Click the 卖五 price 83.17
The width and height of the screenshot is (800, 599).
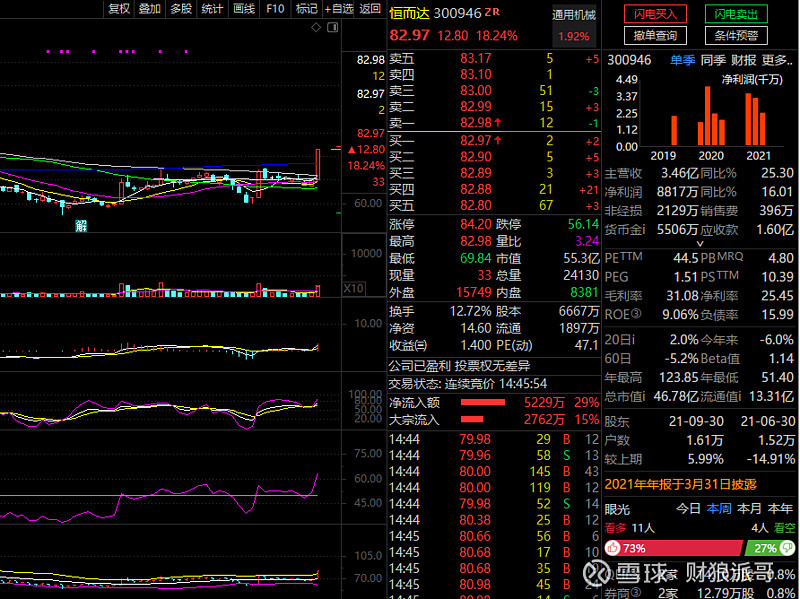pyautogui.click(x=476, y=58)
